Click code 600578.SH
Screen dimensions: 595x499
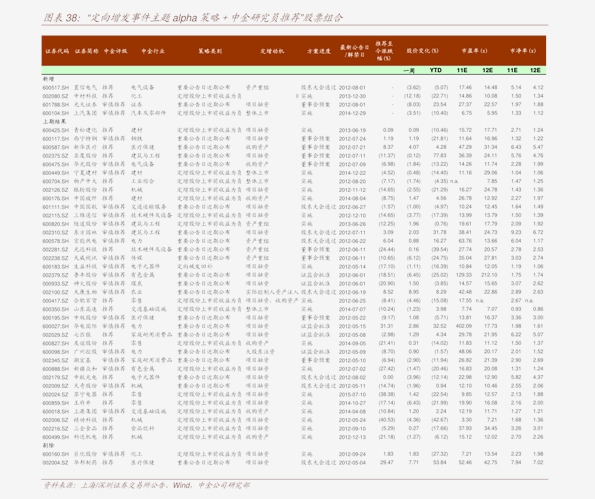(x=56, y=241)
